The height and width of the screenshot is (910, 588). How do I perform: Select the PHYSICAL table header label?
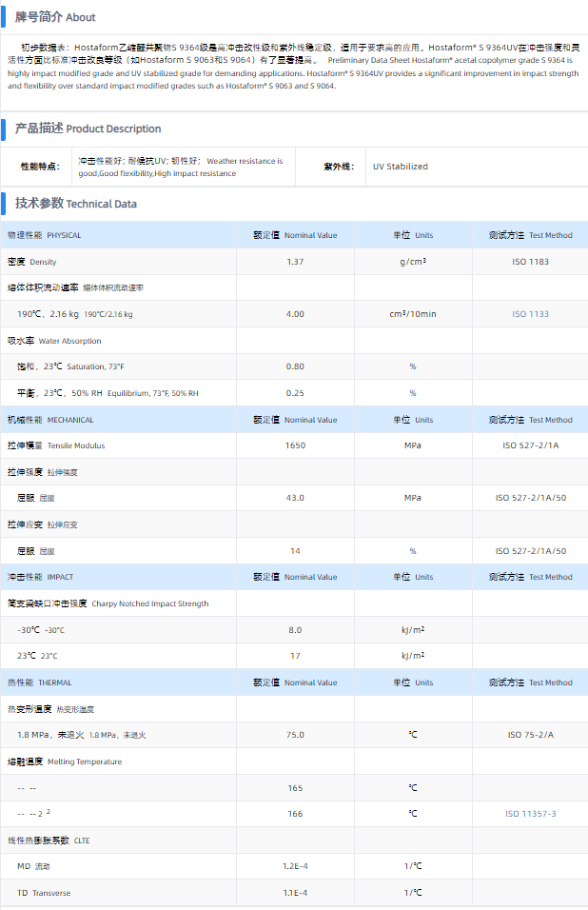point(45,235)
